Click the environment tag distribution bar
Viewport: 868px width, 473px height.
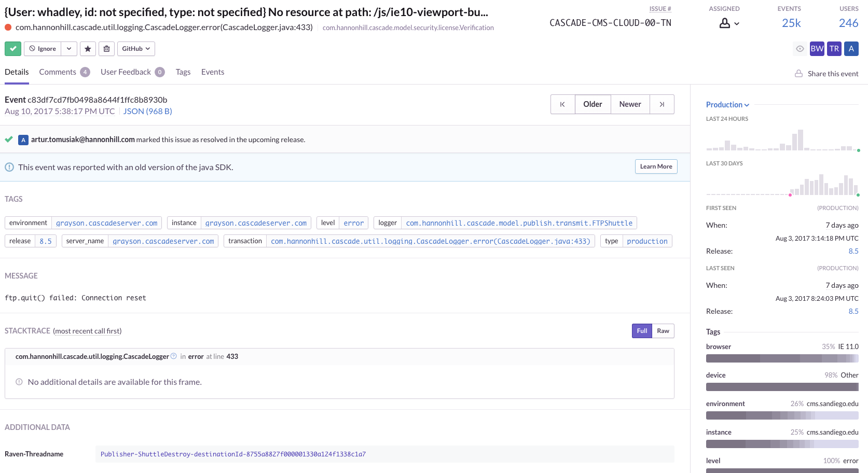[x=782, y=415]
